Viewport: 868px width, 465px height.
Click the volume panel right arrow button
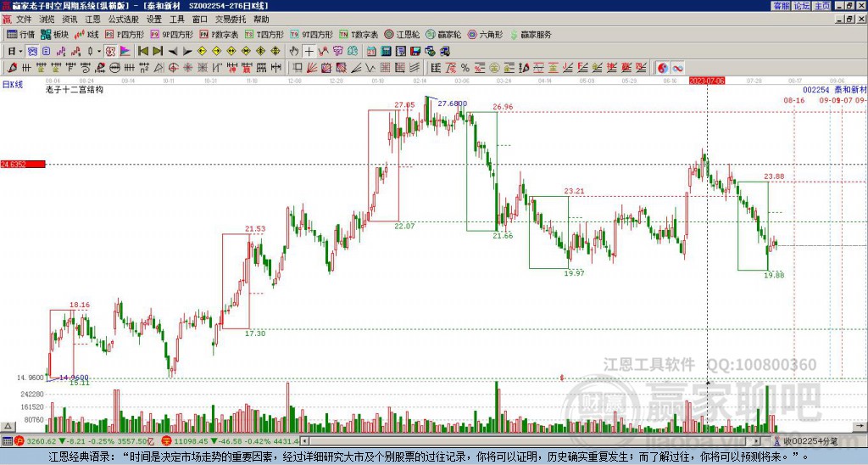860,427
